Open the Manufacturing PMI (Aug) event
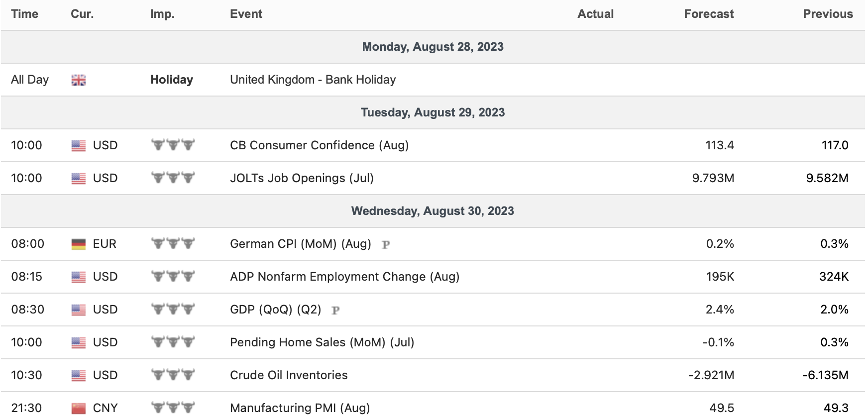868x420 pixels. point(300,408)
